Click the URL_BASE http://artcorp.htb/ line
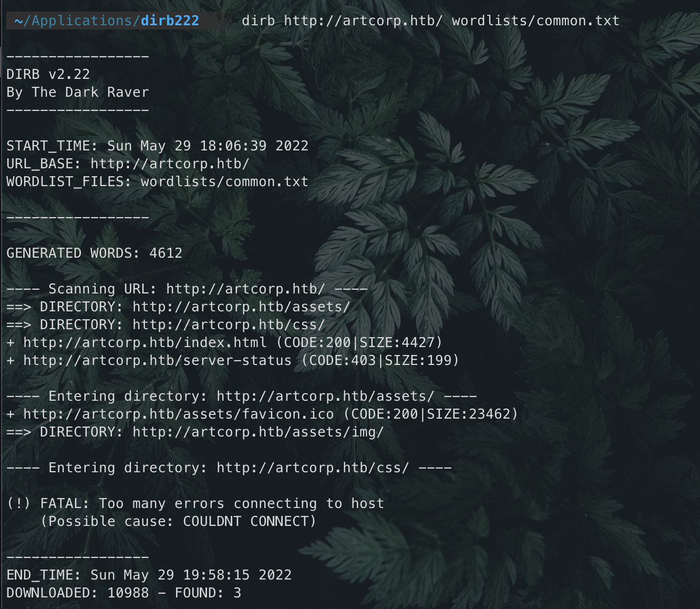Viewport: 700px width, 609px height. [128, 164]
